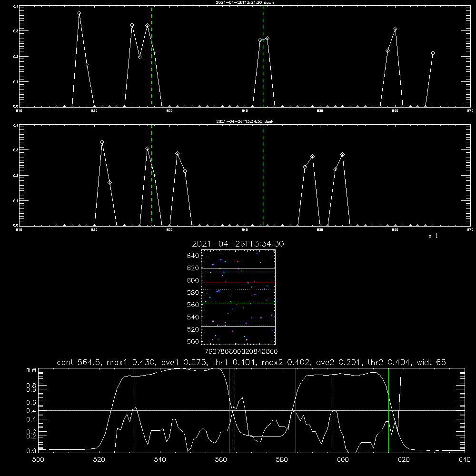Click the solid green vertical line left of orange marker
This screenshot has height=476, width=476.
point(229,410)
